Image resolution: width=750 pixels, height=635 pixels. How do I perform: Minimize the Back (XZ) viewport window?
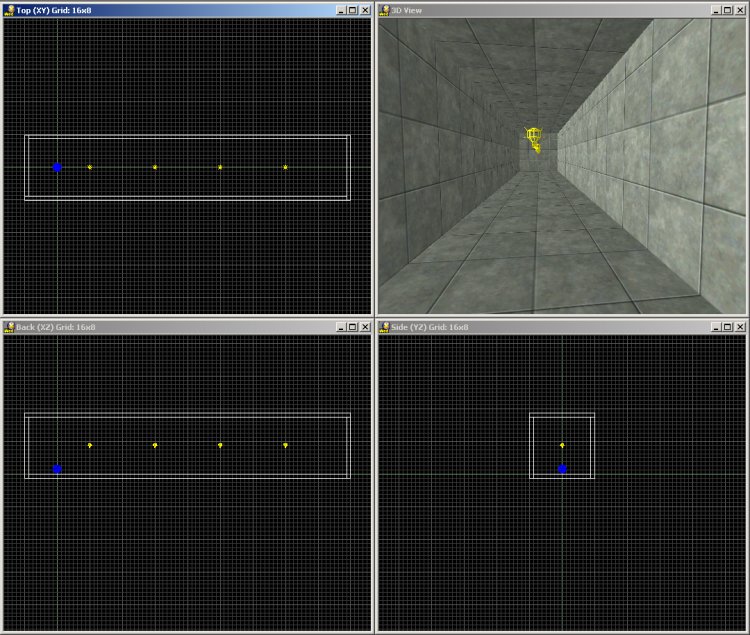(340, 327)
